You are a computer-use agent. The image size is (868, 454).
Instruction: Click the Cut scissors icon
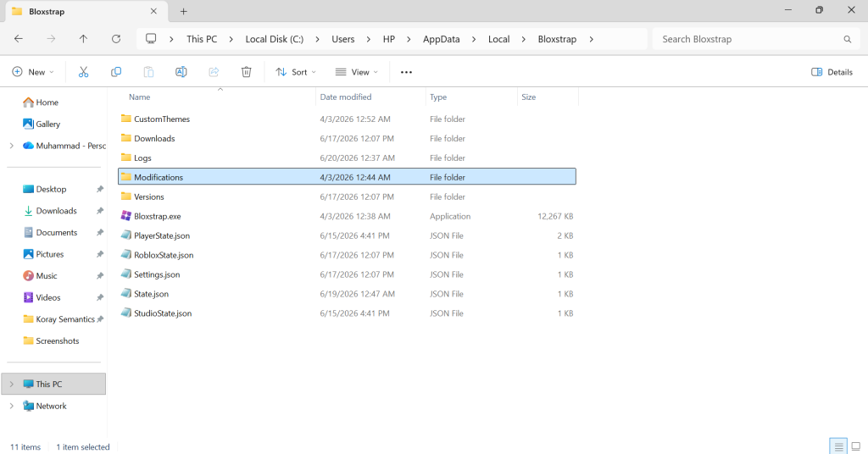83,72
